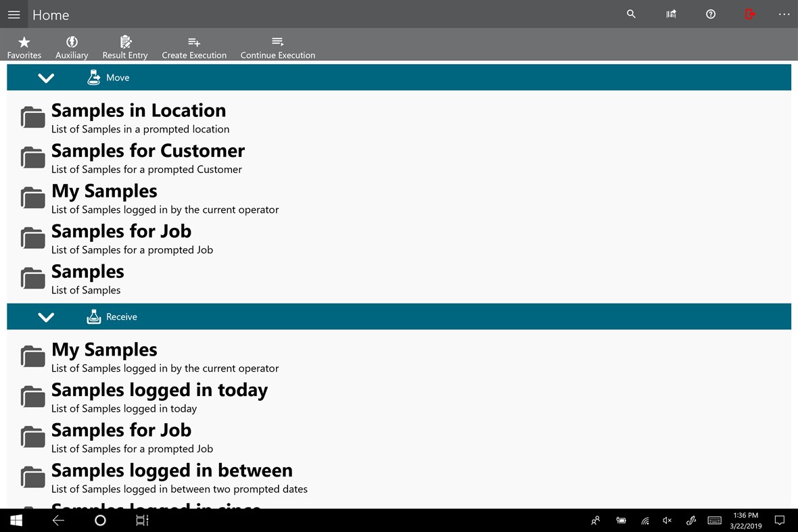Open the search icon in the title bar
The width and height of the screenshot is (798, 532).
[x=630, y=14]
